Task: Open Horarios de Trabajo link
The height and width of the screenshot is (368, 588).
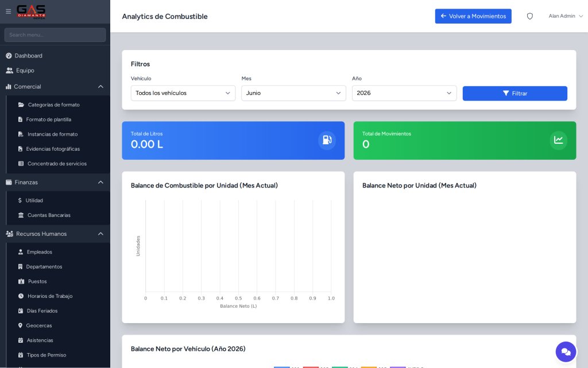Action: (50, 296)
